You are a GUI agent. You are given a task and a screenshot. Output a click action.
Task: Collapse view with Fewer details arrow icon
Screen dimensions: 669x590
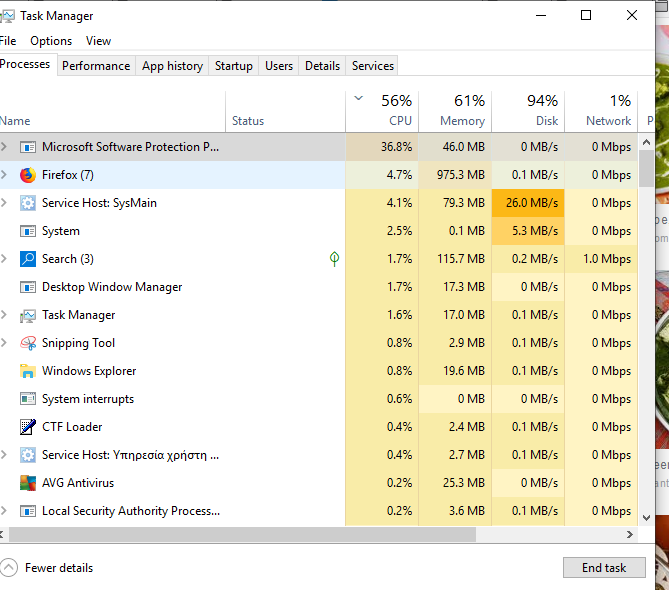tap(9, 568)
